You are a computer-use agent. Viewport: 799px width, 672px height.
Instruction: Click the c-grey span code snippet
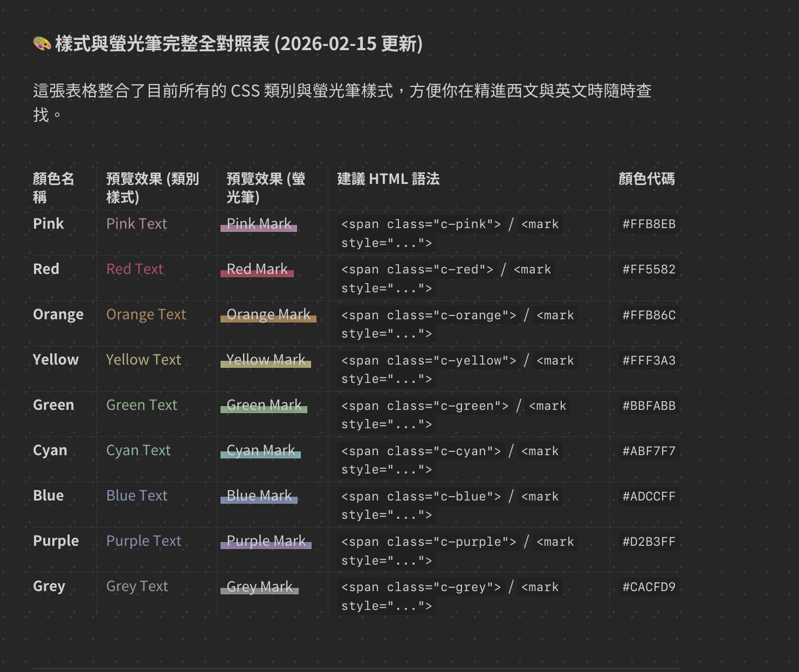coord(421,587)
